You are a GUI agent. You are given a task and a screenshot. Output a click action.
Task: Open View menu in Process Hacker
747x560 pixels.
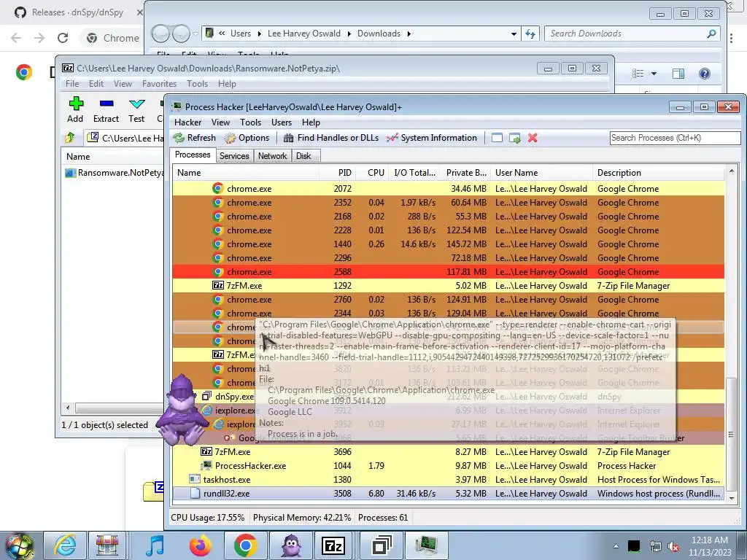click(220, 122)
